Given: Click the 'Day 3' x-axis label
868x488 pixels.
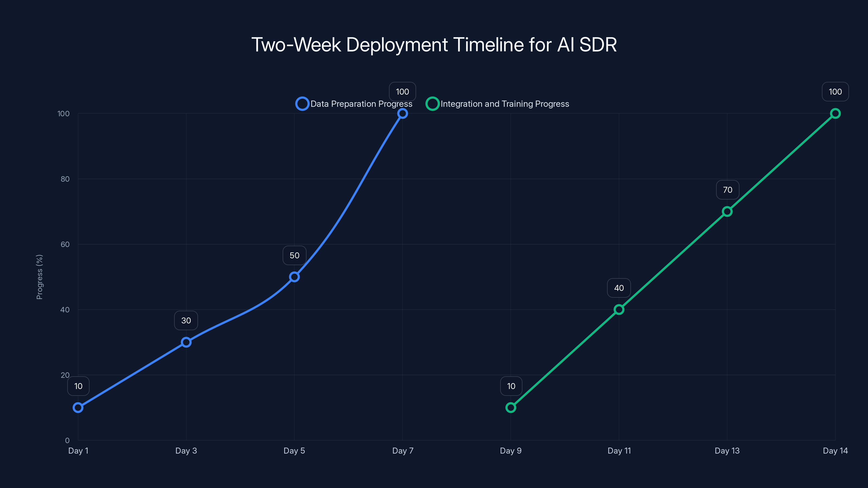Looking at the screenshot, I should [186, 451].
